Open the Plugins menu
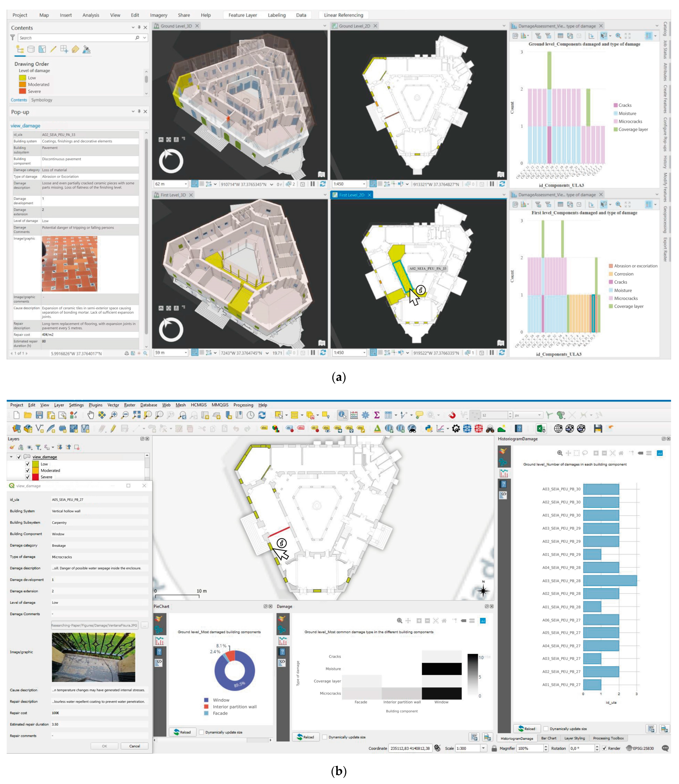Viewport: 679px width, 784px height. 95,405
